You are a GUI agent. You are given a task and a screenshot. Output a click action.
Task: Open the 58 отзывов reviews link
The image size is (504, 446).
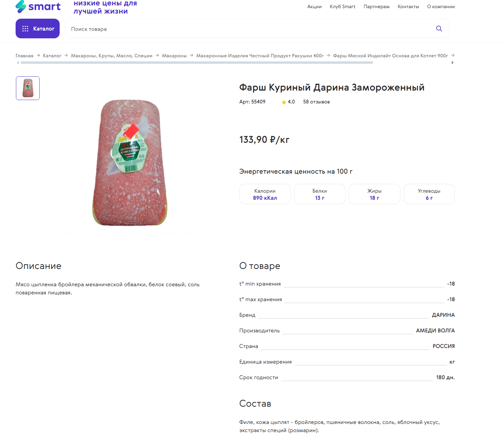[316, 102]
